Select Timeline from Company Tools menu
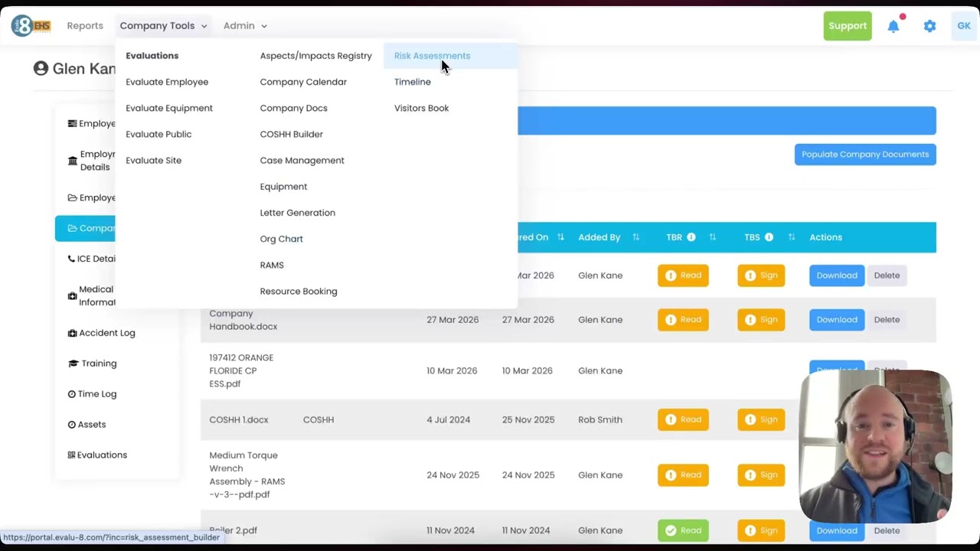The width and height of the screenshot is (980, 551). click(x=413, y=82)
